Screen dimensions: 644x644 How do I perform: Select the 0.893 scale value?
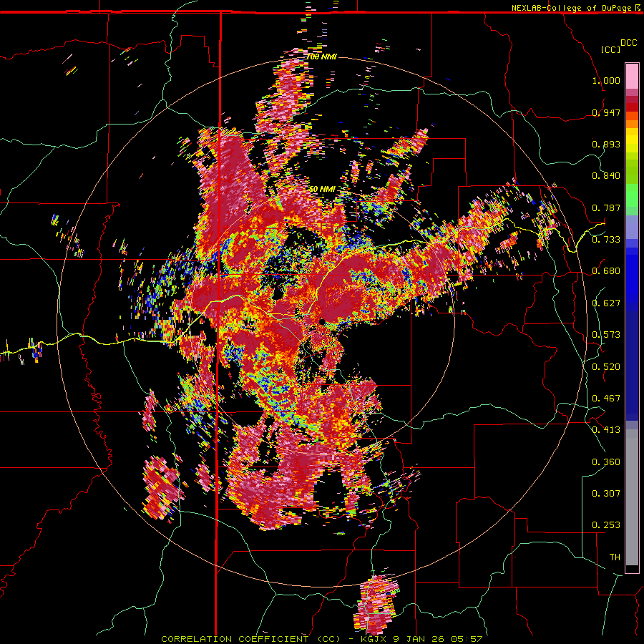606,144
